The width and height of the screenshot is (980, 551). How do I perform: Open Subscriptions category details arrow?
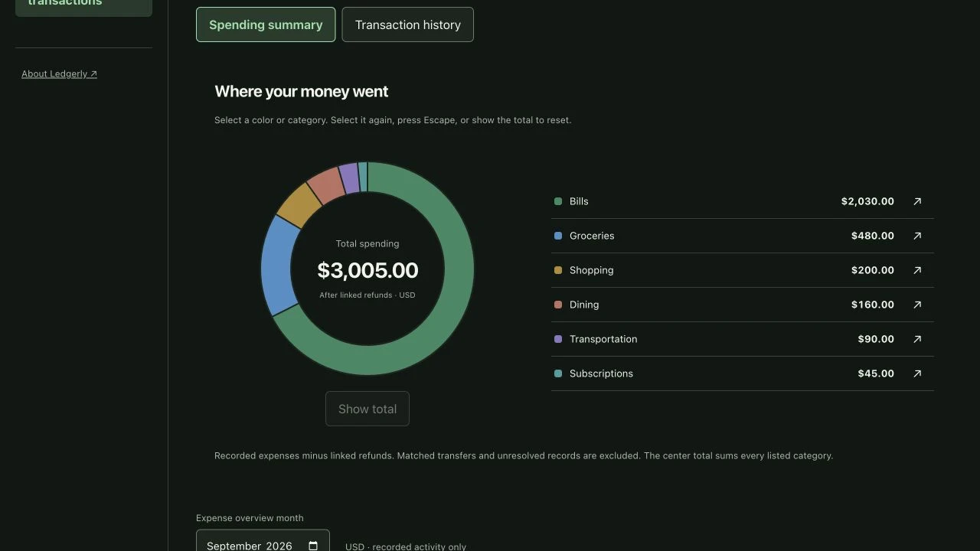917,373
